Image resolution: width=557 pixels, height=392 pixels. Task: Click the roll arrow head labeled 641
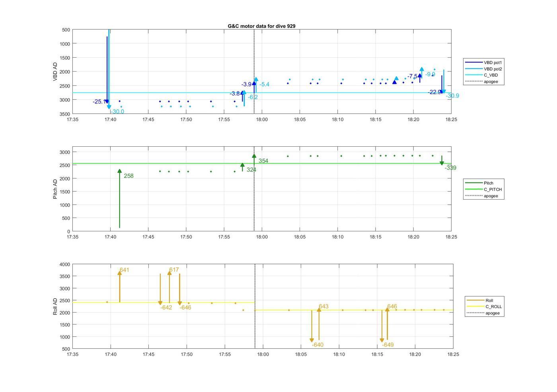click(119, 274)
